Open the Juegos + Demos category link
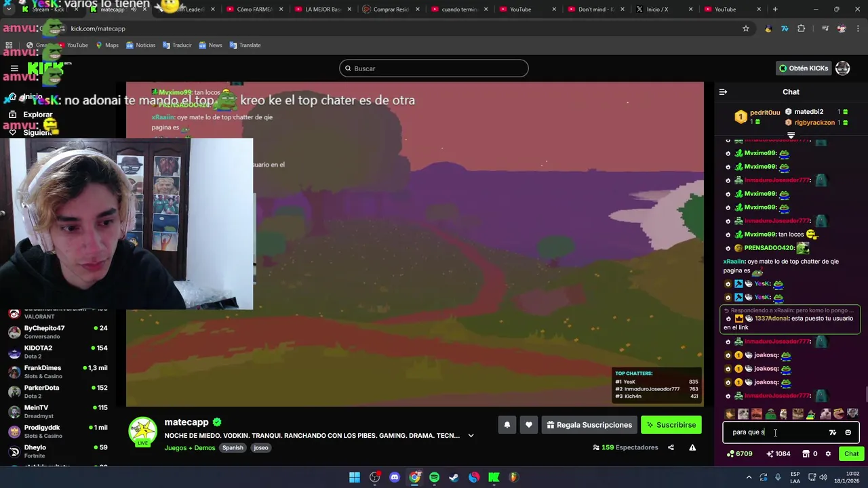Screen dimensions: 868x488 (190, 448)
